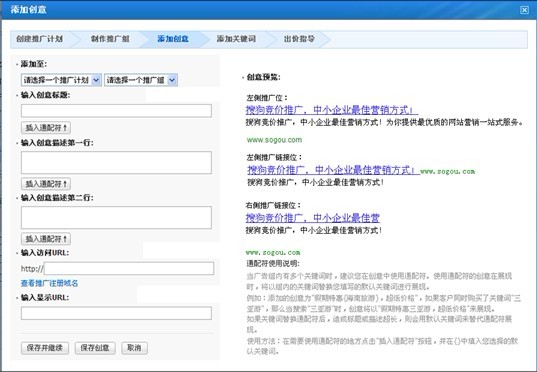Screen dimensions: 537x372
Task: Open the 出价指导 step
Action: pyautogui.click(x=299, y=39)
